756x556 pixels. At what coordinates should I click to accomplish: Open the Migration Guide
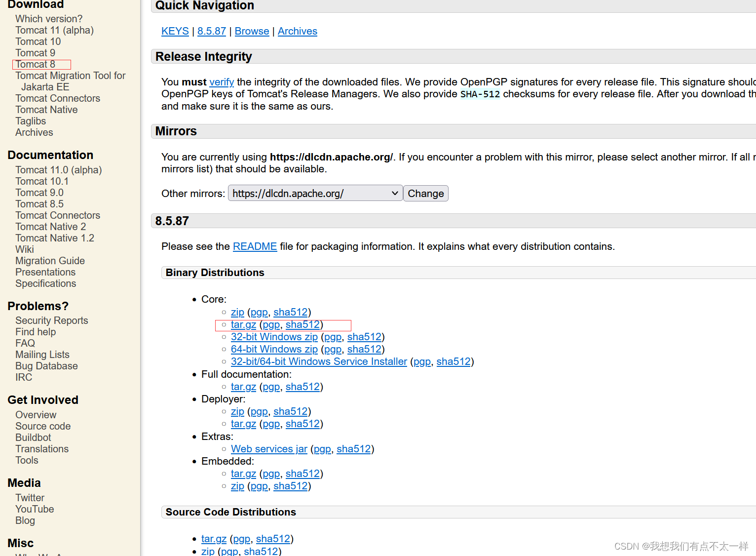50,261
